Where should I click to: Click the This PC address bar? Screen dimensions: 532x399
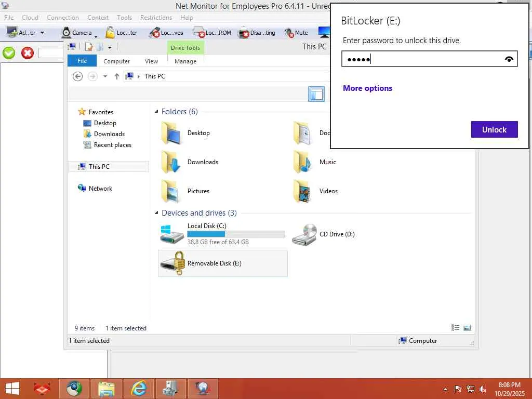(x=228, y=76)
